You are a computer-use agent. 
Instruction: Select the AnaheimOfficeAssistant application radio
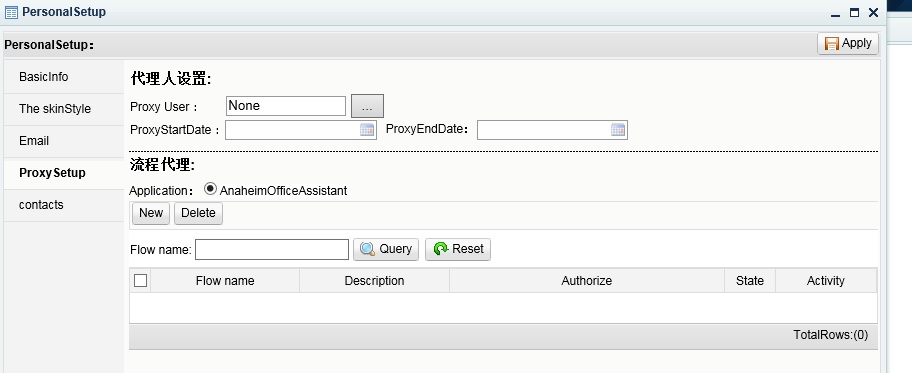[x=210, y=189]
